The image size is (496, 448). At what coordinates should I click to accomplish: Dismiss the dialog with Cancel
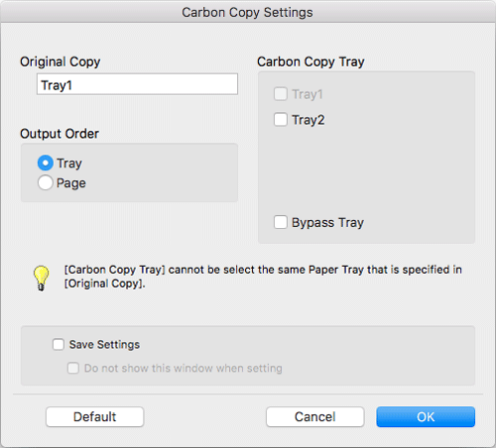pyautogui.click(x=315, y=416)
